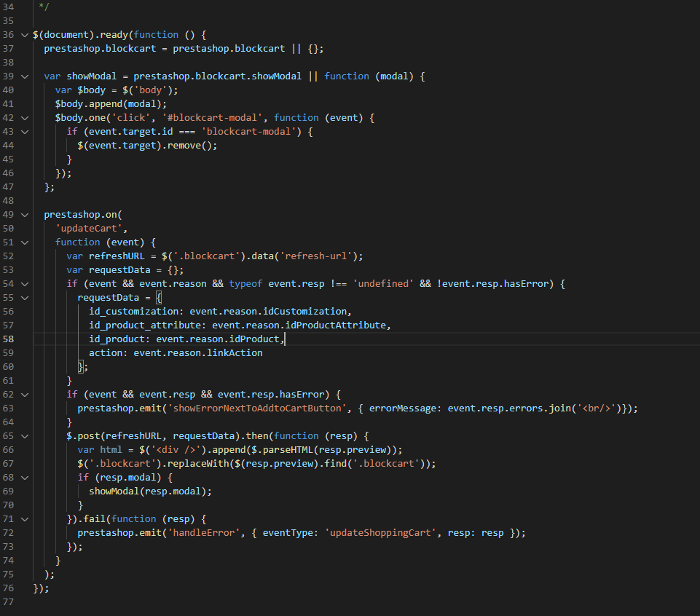The height and width of the screenshot is (616, 700).
Task: Click id_product_attribute key on line 57
Action: click(x=145, y=325)
